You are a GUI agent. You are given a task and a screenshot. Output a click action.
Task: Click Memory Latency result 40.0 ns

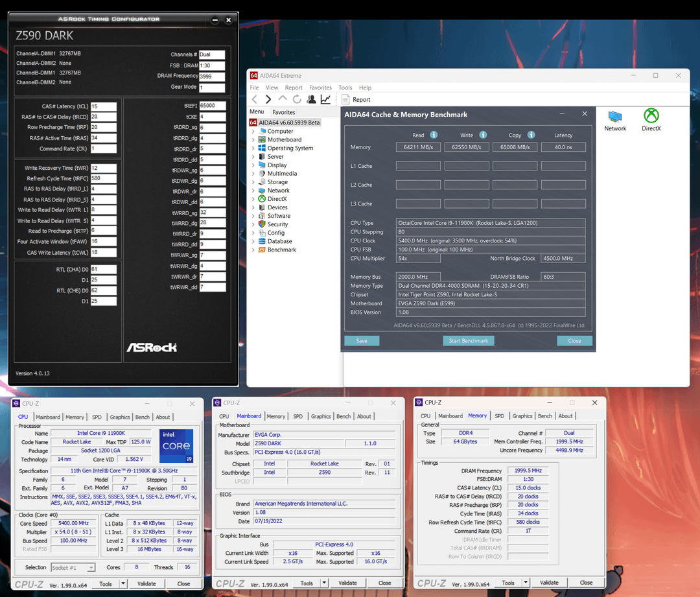(563, 147)
